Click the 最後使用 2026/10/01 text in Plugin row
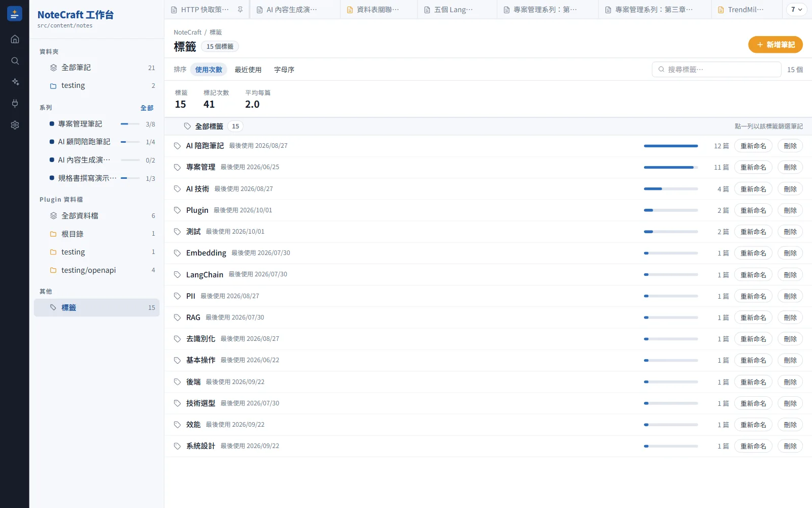 [243, 210]
